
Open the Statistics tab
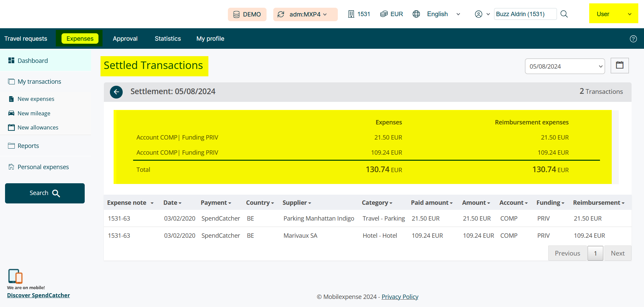pyautogui.click(x=168, y=39)
